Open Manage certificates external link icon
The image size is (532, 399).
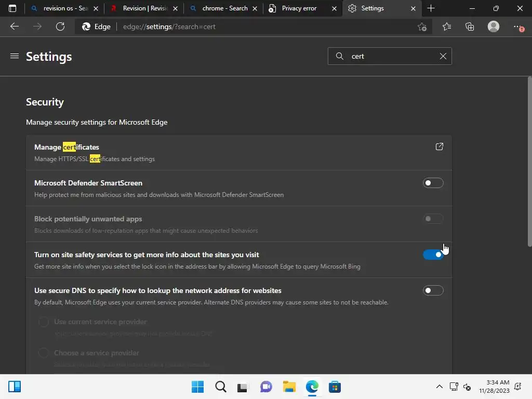[x=439, y=147]
